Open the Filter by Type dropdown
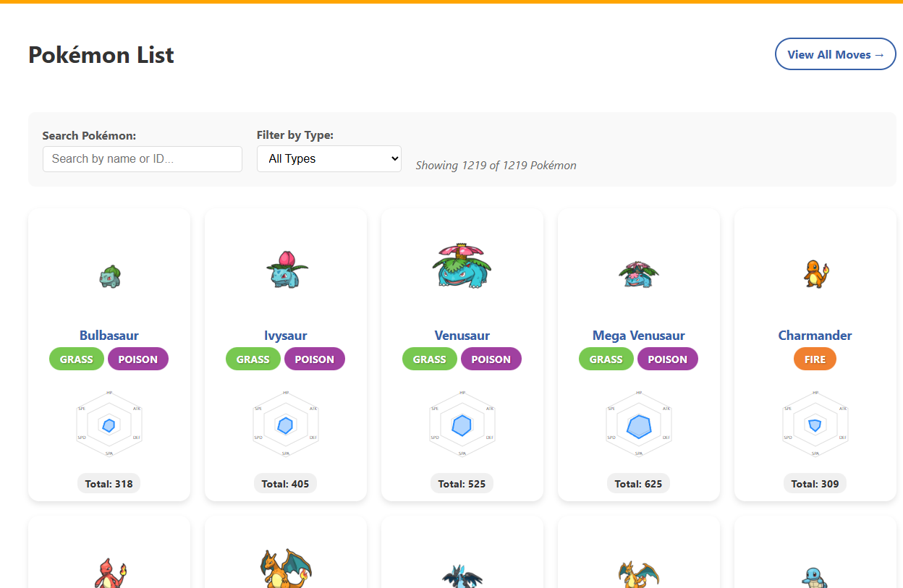903x588 pixels. coord(329,158)
